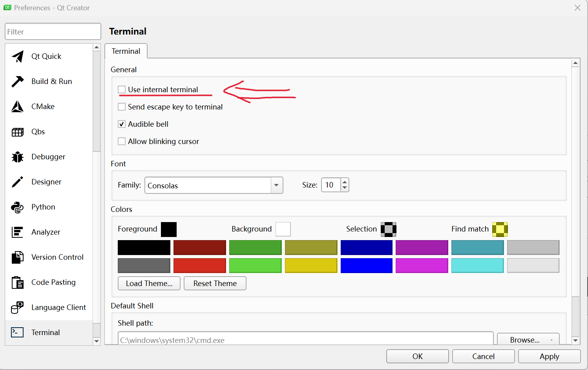This screenshot has width=588, height=370.
Task: Open the Version Control category label
Action: (x=57, y=257)
